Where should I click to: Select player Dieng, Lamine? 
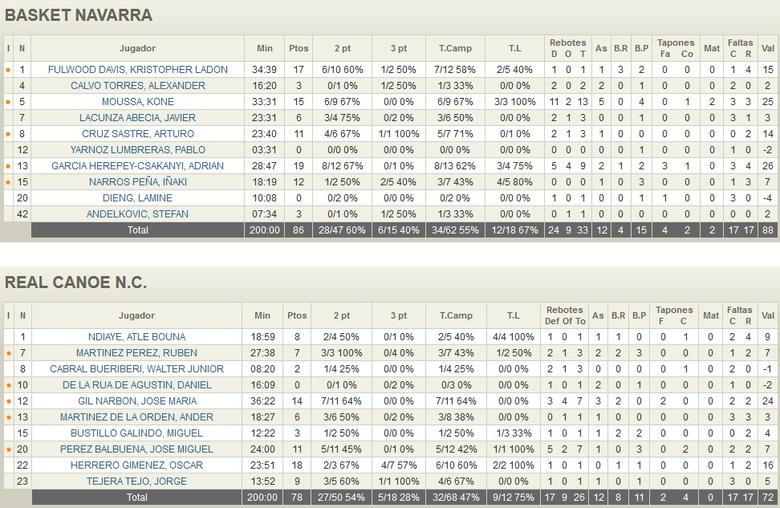point(137,198)
